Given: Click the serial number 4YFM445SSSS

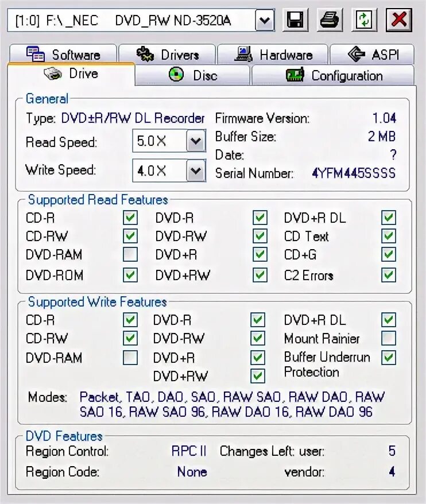Looking at the screenshot, I should 354,173.
